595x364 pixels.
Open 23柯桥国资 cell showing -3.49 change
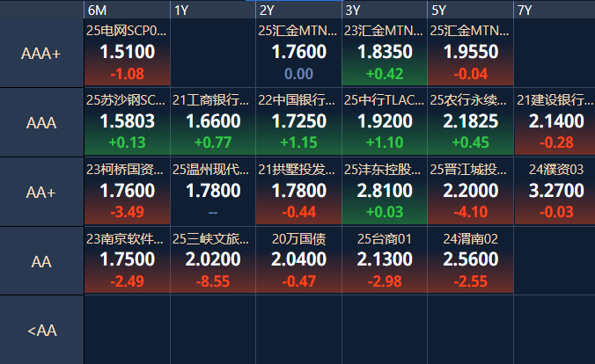[x=127, y=192]
